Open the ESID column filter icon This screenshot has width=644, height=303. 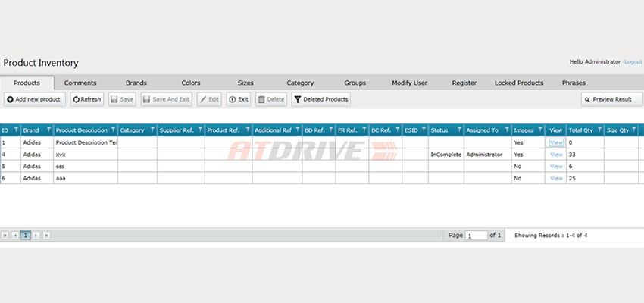tap(423, 130)
